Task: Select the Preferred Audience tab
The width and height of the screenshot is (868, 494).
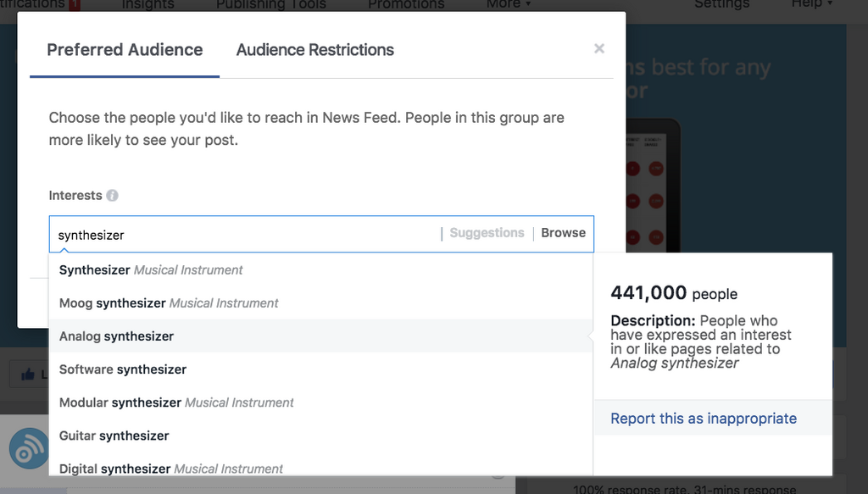Action: click(125, 50)
